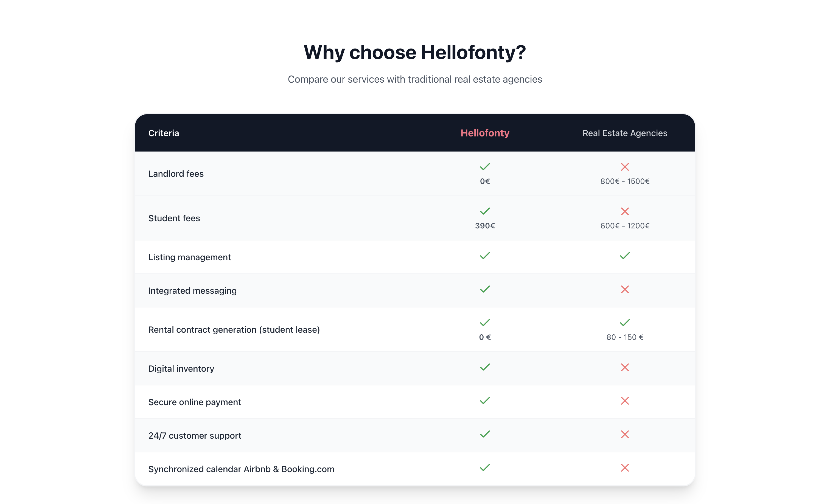The width and height of the screenshot is (830, 504).
Task: Toggle the Rental contract generation checkmark
Action: (x=485, y=322)
